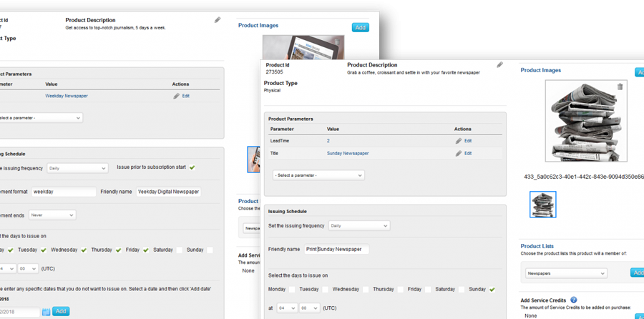Open the calendar date picker icon
Screen dimensions: 644x319
pos(47,312)
